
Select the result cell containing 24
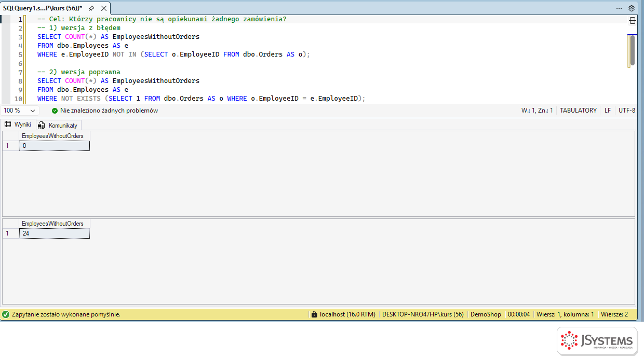54,233
